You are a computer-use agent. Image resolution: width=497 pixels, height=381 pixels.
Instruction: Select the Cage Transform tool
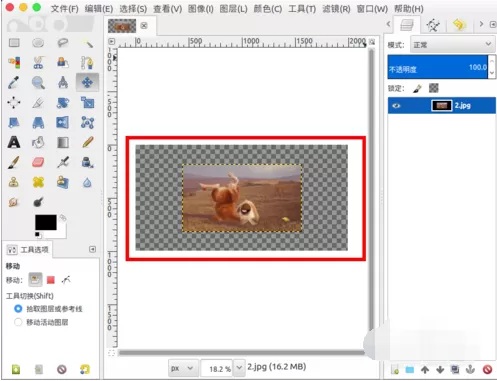87,122
